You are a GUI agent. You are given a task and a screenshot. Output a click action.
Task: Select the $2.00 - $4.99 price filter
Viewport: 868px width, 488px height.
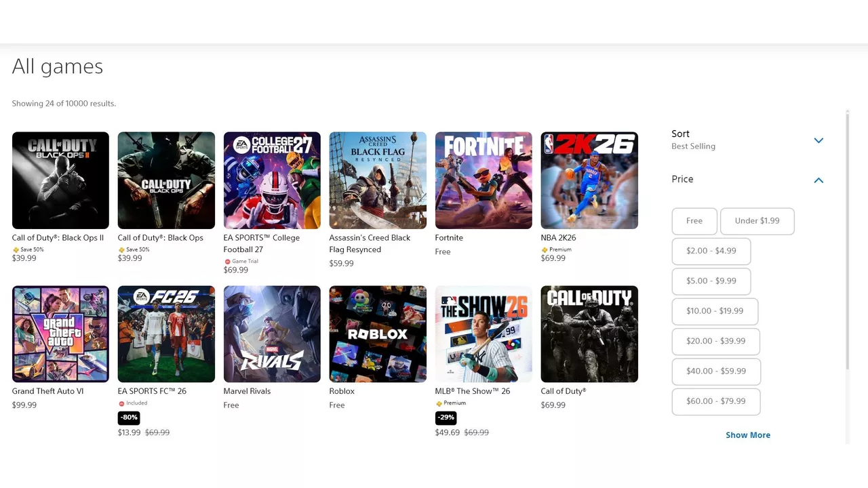pos(711,251)
